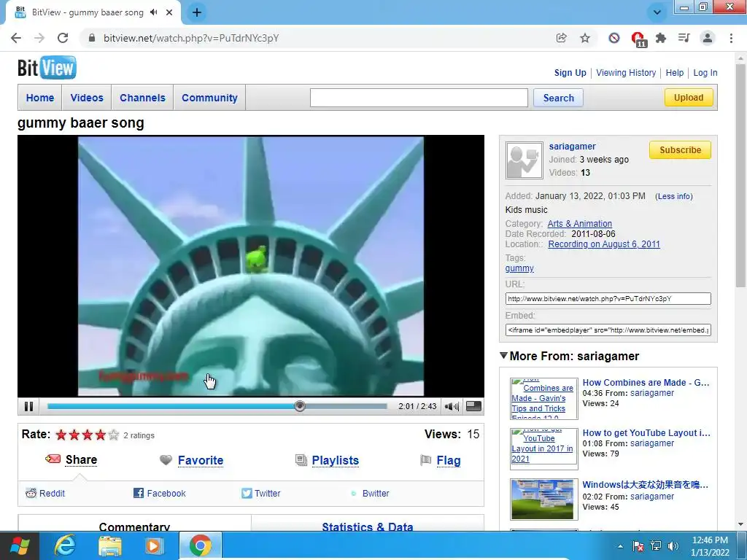
Task: Open Chrome media control icon
Action: [684, 38]
